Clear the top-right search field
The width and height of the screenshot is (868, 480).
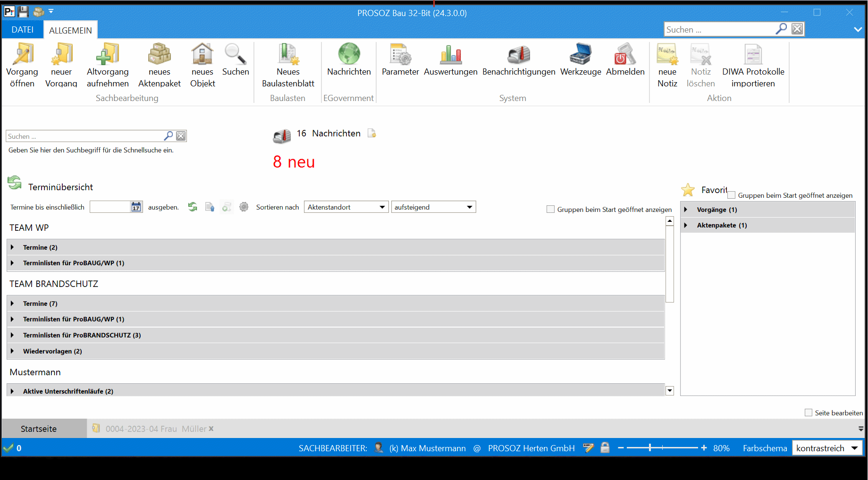tap(797, 29)
